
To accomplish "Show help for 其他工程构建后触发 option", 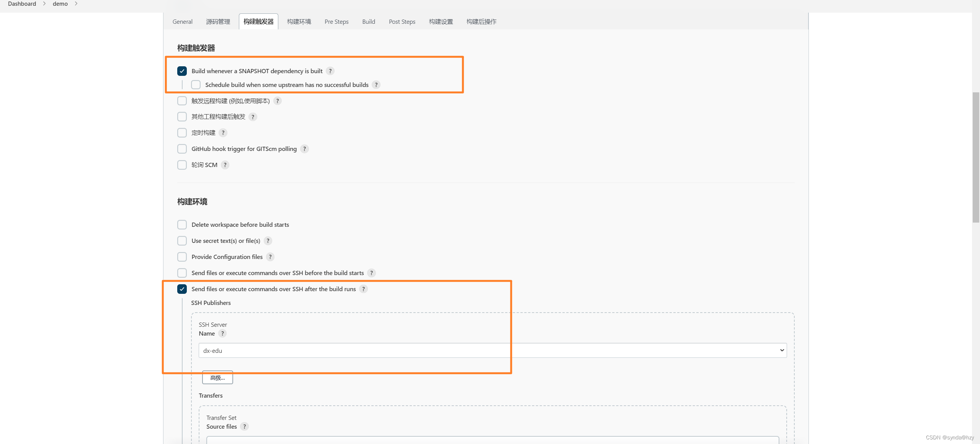I will click(253, 117).
